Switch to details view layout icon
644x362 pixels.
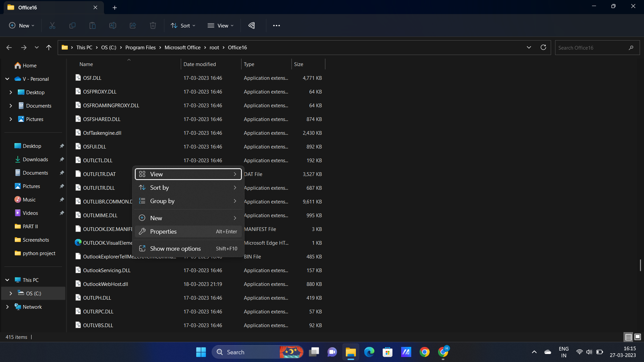click(628, 337)
